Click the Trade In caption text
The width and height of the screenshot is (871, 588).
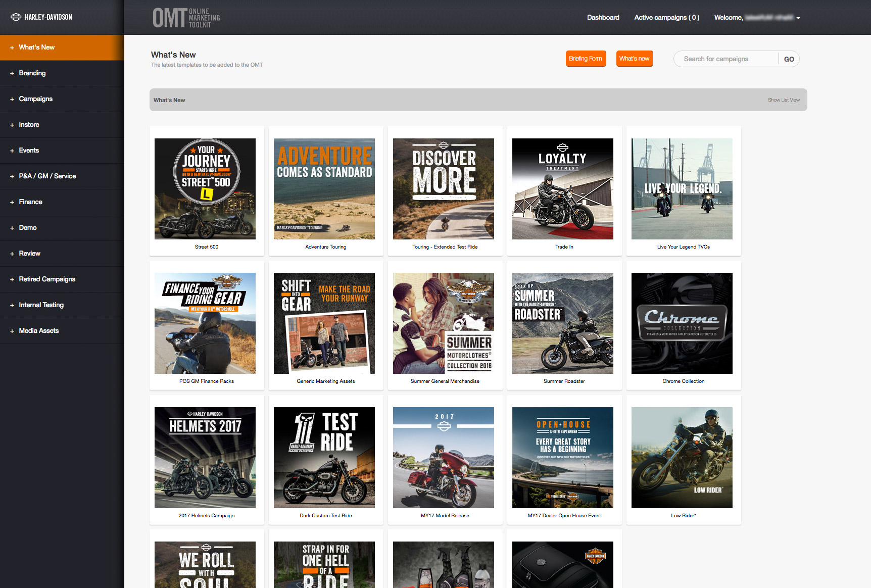(x=564, y=247)
